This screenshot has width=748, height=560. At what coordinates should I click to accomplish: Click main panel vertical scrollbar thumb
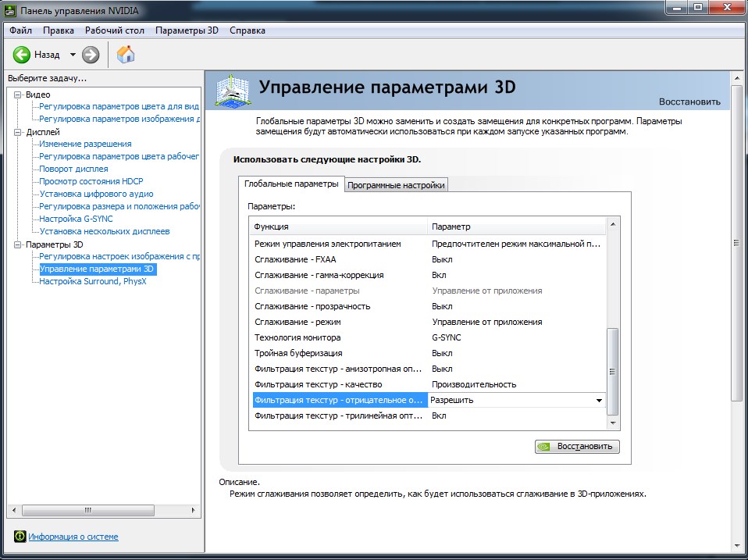point(737,243)
